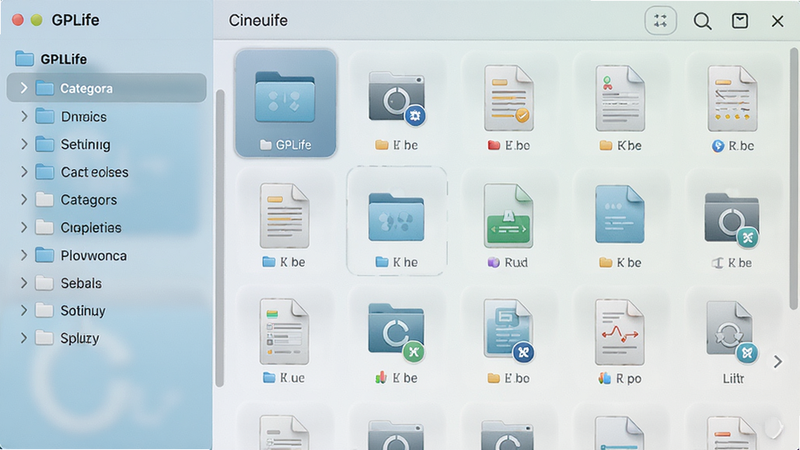Select Ciopietias in the sidebar list
The image size is (800, 450).
[x=107, y=227]
